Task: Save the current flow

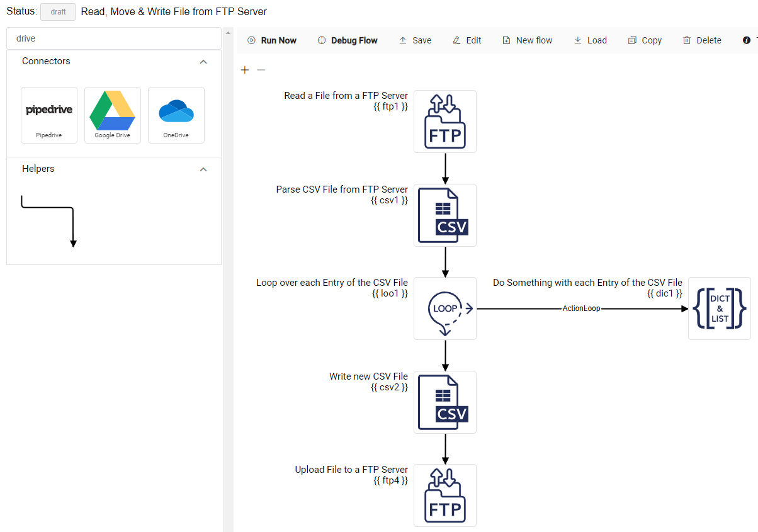Action: point(415,40)
